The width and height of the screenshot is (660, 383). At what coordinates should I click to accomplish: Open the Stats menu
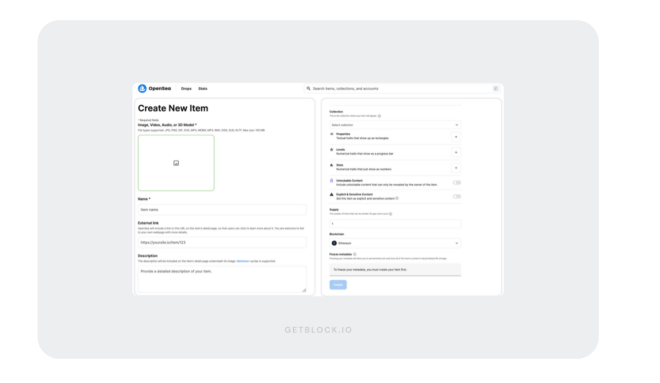203,89
